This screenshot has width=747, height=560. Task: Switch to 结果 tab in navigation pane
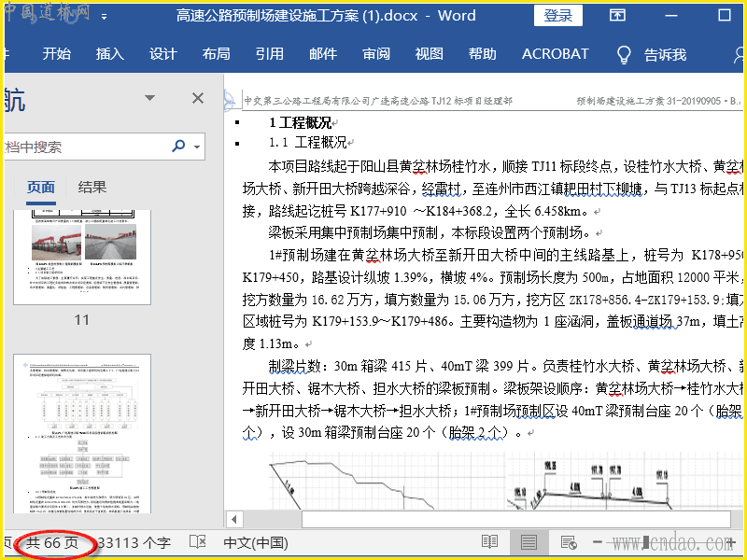92,188
